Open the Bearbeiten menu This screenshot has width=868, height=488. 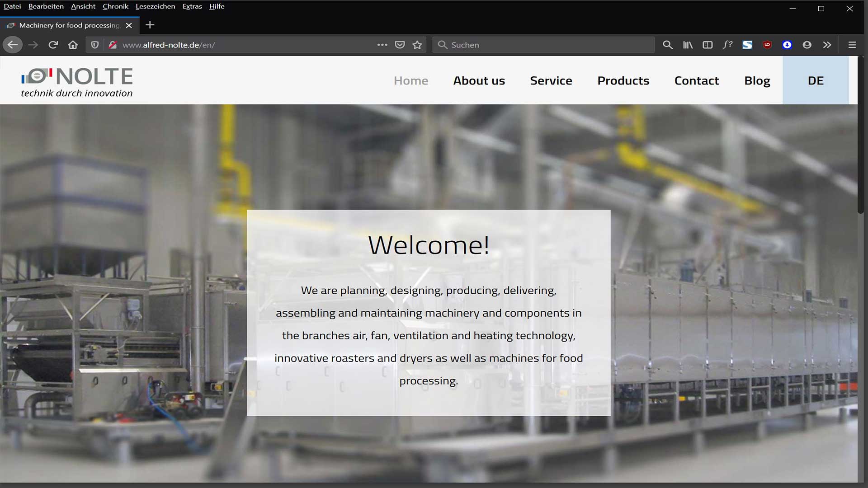point(46,6)
